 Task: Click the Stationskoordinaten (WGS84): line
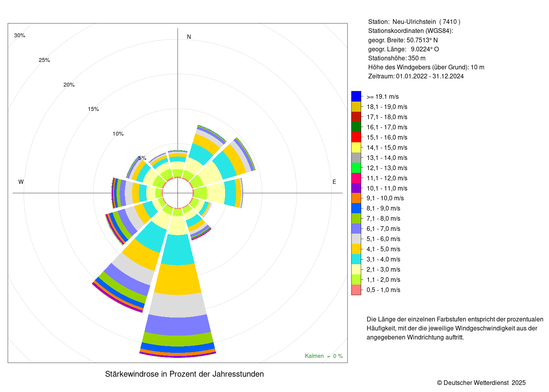click(x=411, y=31)
